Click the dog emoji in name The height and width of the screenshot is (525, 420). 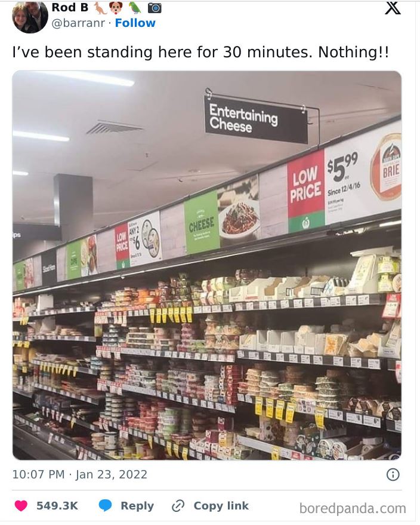click(x=116, y=8)
